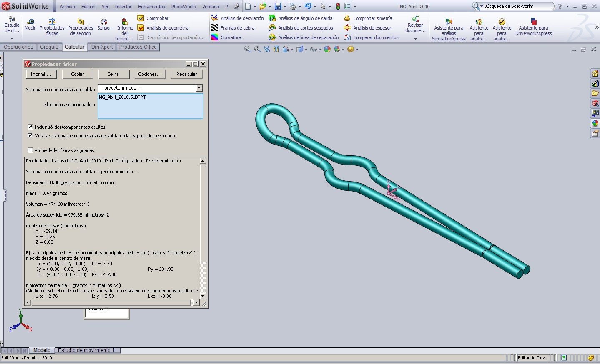Open Análisis de ángulo de salida
600x364 pixels.
pos(301,18)
